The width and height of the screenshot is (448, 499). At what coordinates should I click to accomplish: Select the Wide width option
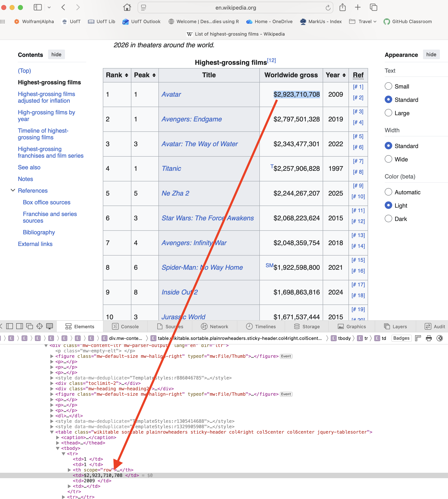point(388,159)
